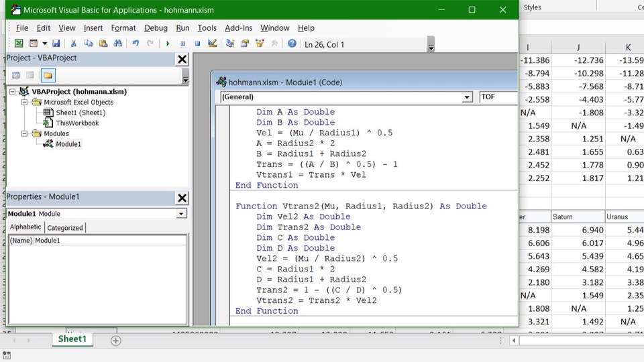
Task: Open the Add-Ins menu
Action: click(238, 28)
